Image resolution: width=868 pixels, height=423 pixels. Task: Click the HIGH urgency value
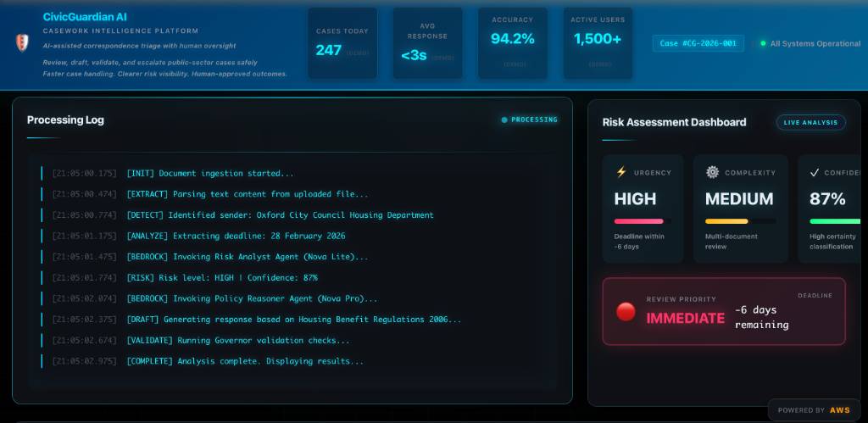(x=635, y=198)
